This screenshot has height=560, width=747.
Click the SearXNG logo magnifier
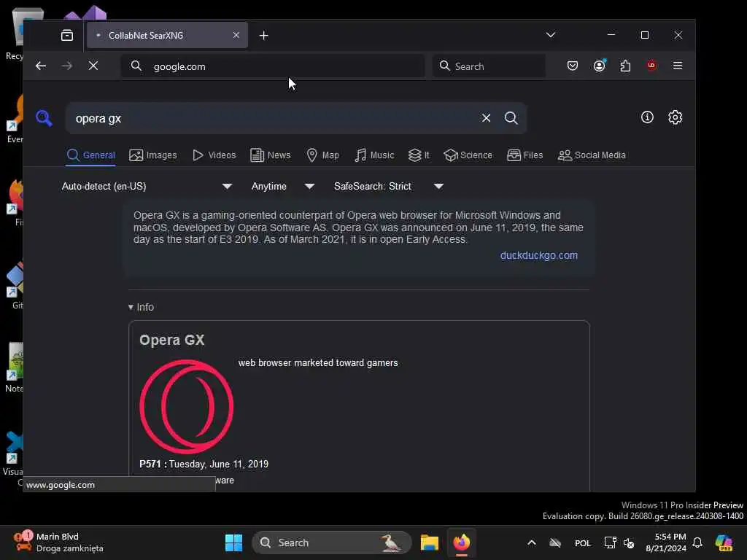(44, 117)
